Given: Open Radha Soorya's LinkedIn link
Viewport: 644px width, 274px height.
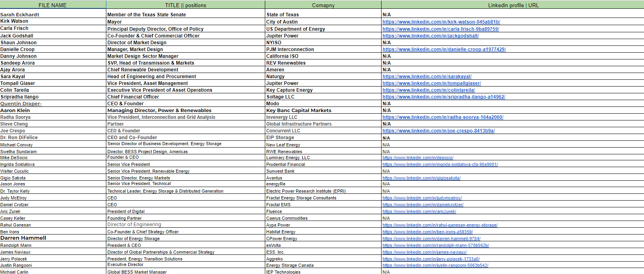Looking at the screenshot, I should (443, 117).
